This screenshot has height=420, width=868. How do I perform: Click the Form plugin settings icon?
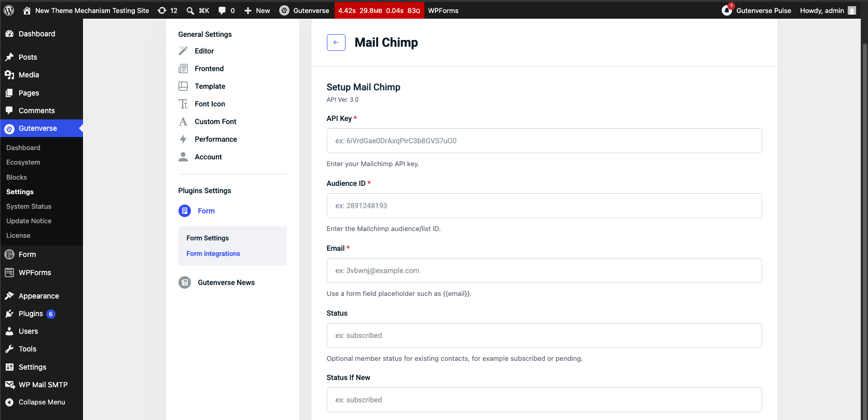click(x=185, y=211)
